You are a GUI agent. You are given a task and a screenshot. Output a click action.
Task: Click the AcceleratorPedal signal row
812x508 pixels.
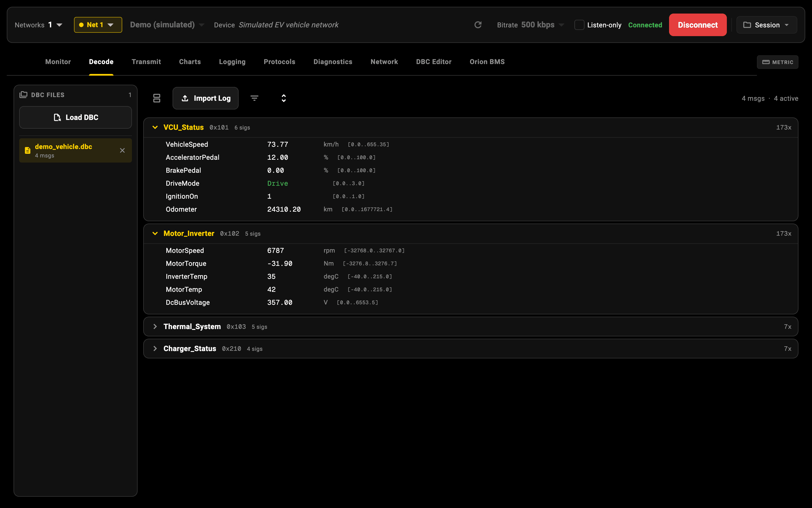coord(470,157)
